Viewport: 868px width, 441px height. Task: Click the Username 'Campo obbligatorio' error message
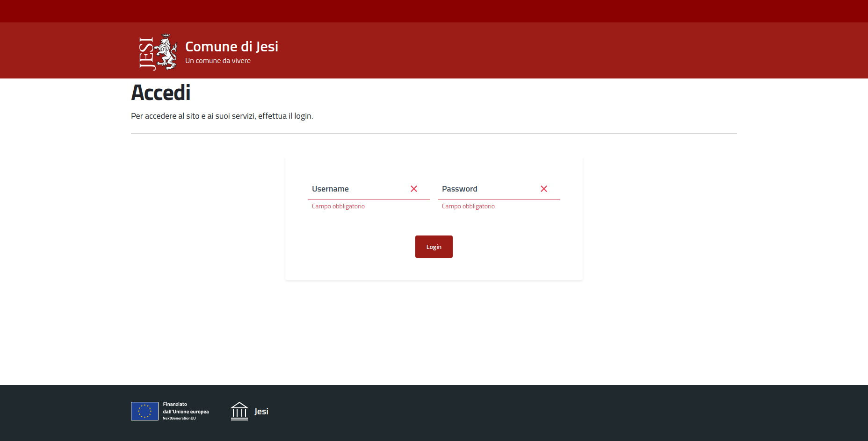338,206
